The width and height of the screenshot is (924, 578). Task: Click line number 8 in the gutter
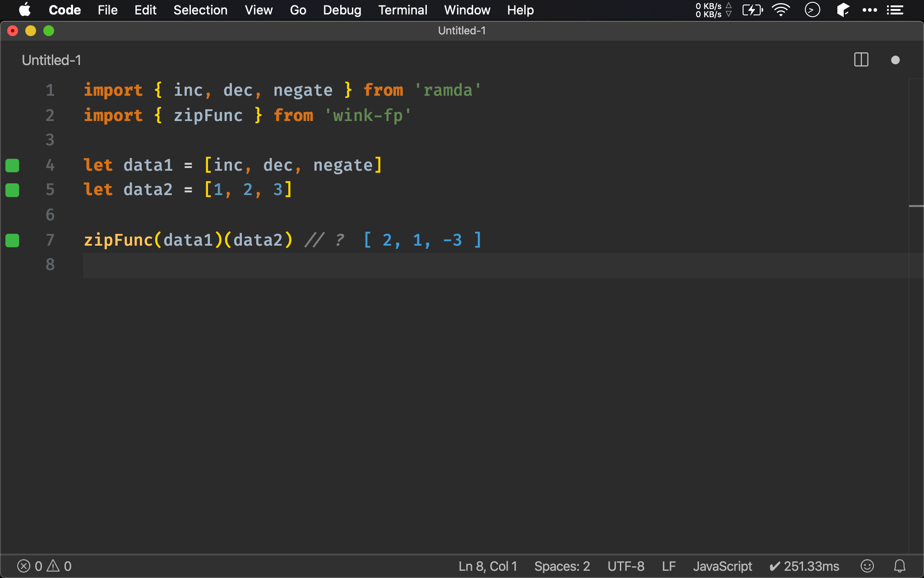(50, 265)
